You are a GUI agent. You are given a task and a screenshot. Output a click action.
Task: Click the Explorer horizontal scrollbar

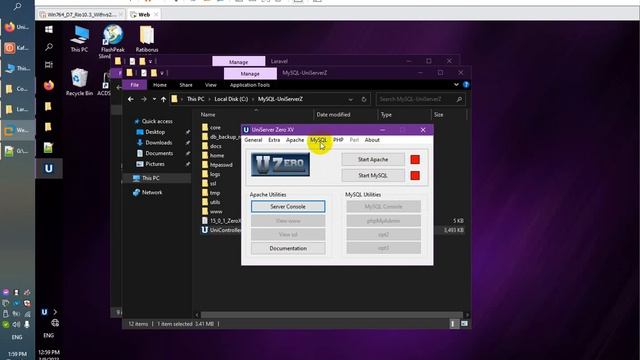pos(331,315)
